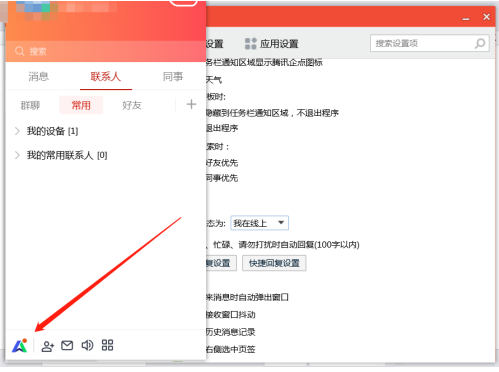Click the magnifier icon in settings search

coord(480,43)
